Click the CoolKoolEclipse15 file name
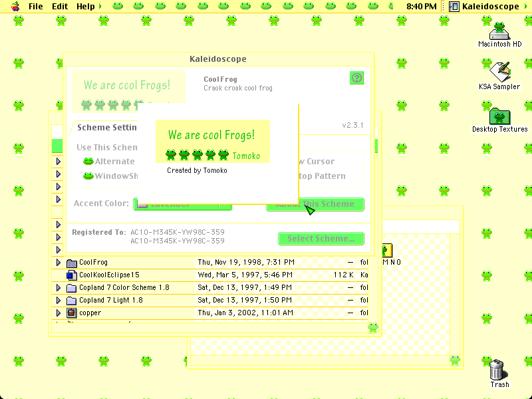The height and width of the screenshot is (399, 532). click(x=109, y=275)
